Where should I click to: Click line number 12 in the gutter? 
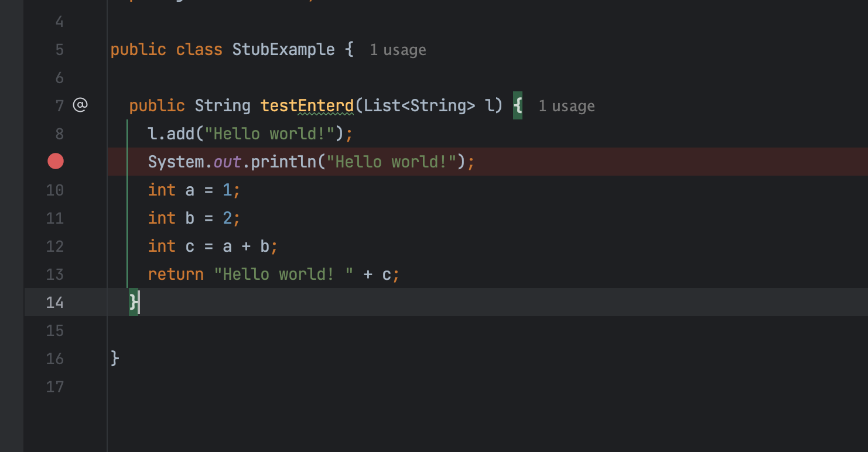point(54,246)
